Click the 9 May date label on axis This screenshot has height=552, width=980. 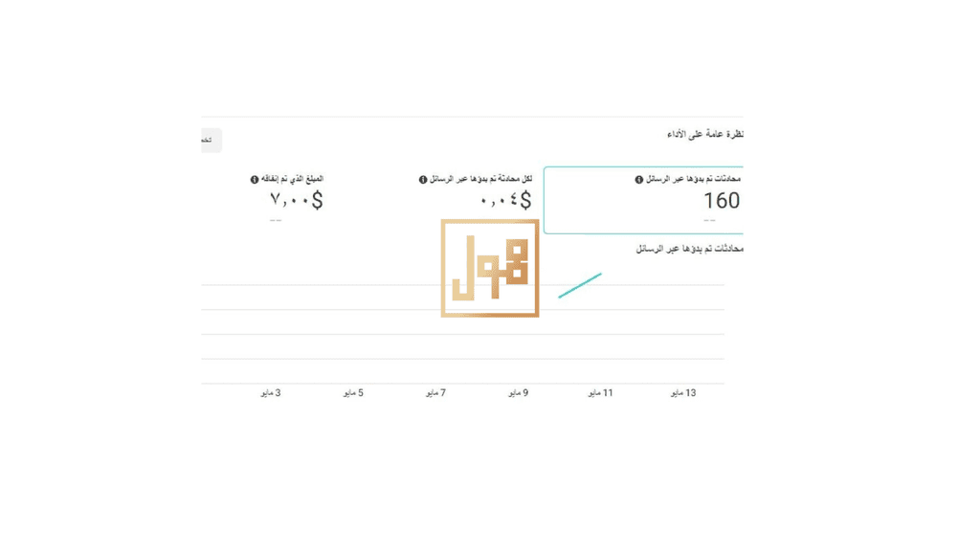[518, 393]
